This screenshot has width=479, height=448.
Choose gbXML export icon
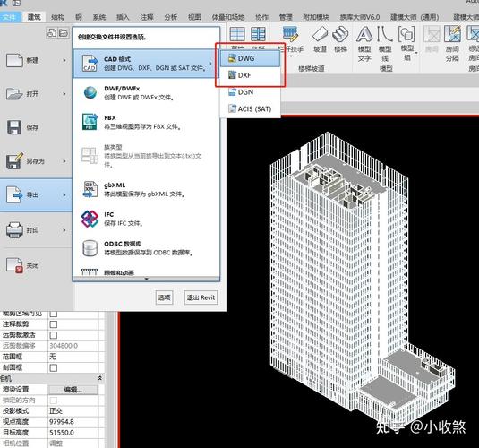pyautogui.click(x=90, y=189)
